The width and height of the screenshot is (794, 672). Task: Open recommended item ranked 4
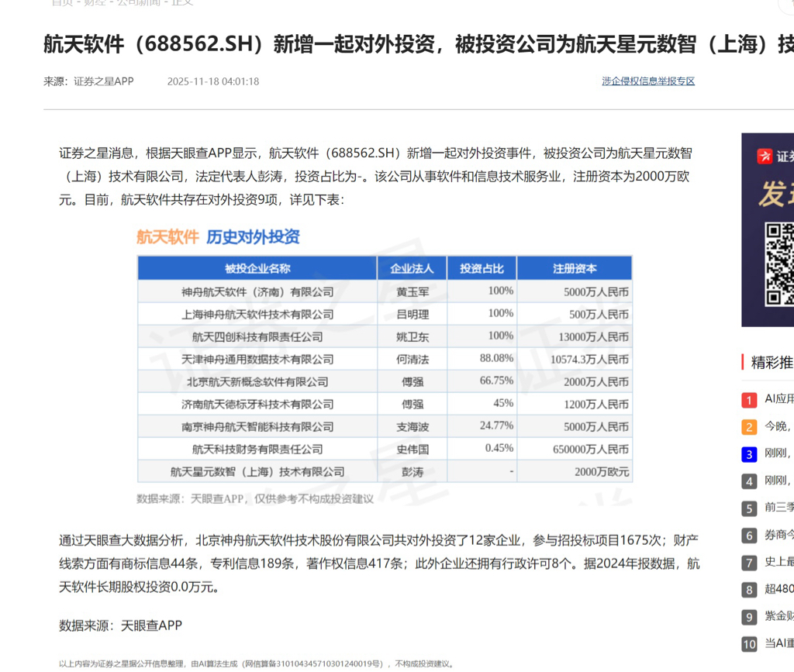coord(778,481)
